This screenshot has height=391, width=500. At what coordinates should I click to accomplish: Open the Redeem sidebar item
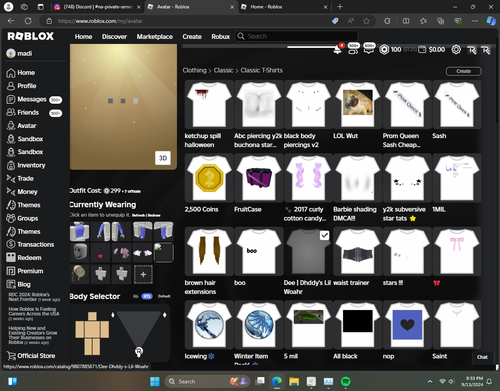[24, 258]
